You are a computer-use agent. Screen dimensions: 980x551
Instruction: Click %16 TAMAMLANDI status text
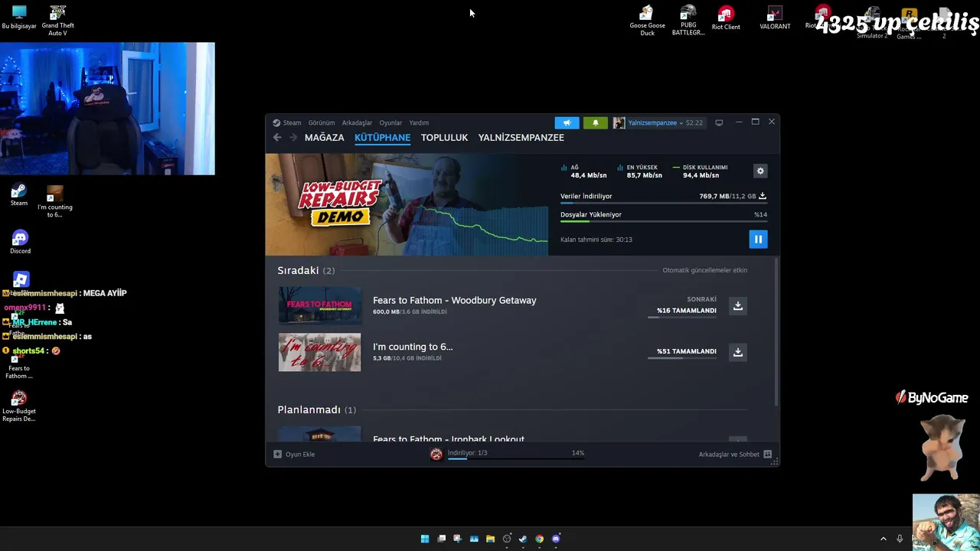pyautogui.click(x=687, y=311)
